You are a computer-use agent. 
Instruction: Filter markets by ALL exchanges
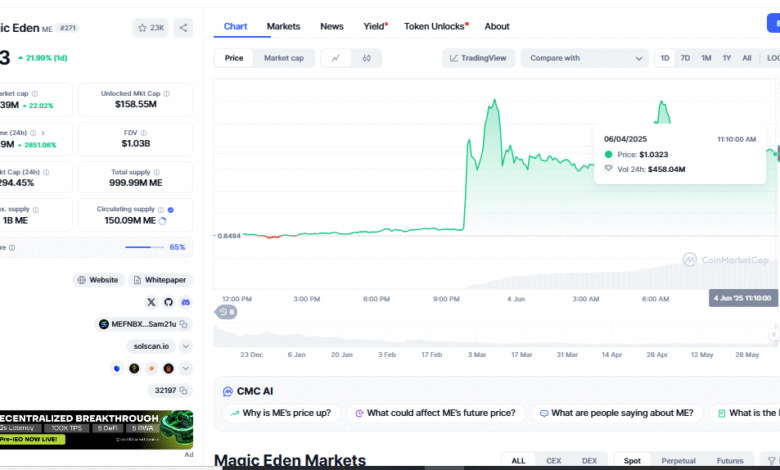point(518,461)
